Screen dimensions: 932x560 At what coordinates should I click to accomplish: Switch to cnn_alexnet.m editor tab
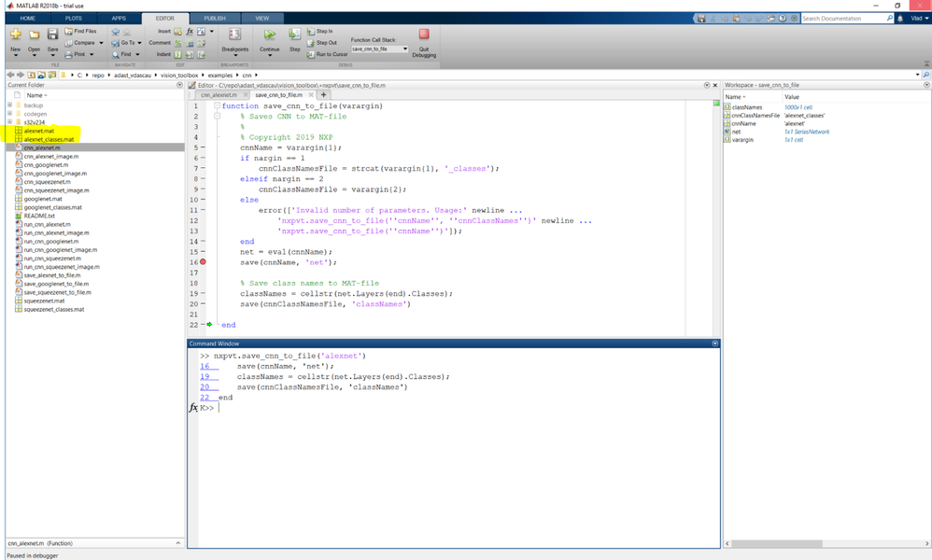[219, 95]
